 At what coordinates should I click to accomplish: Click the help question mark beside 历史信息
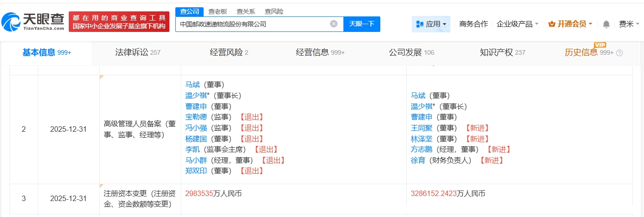[x=619, y=53]
